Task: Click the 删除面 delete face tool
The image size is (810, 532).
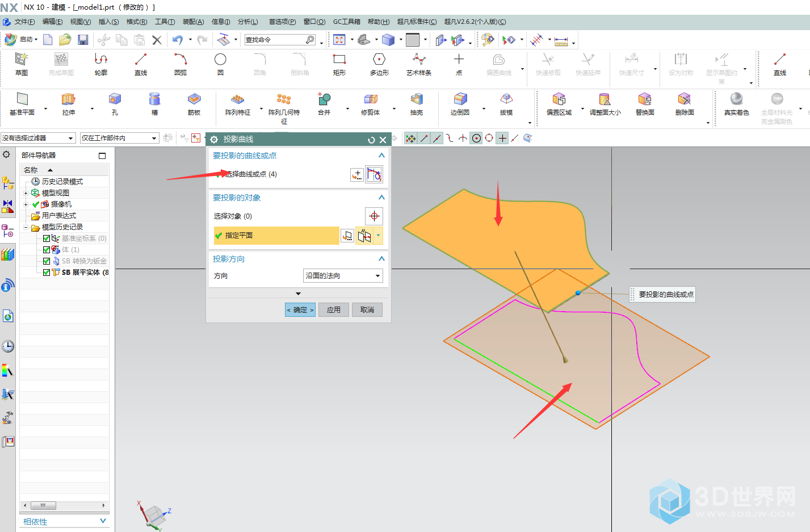Action: coord(685,104)
